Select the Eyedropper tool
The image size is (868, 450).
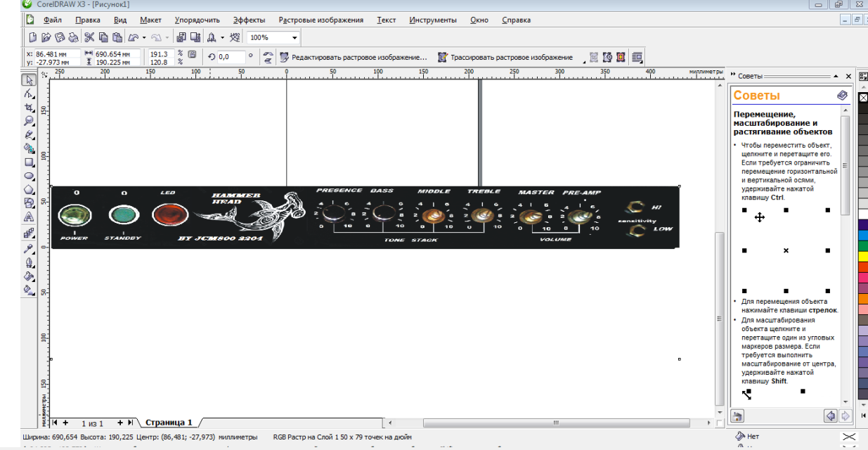point(29,248)
